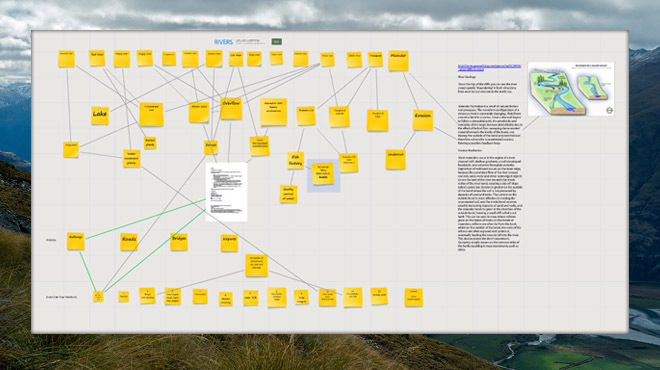
Task: Select the Roads sticky note
Action: coord(129,242)
